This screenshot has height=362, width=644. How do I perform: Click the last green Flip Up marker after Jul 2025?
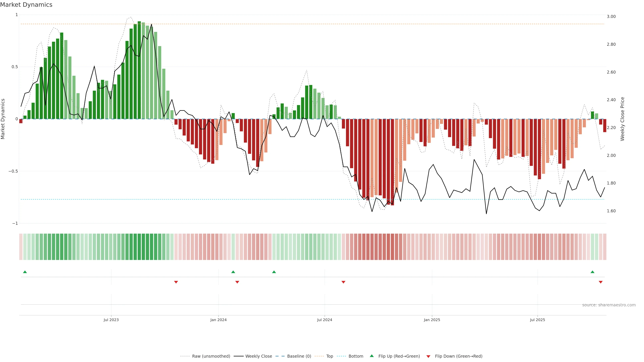pos(592,272)
